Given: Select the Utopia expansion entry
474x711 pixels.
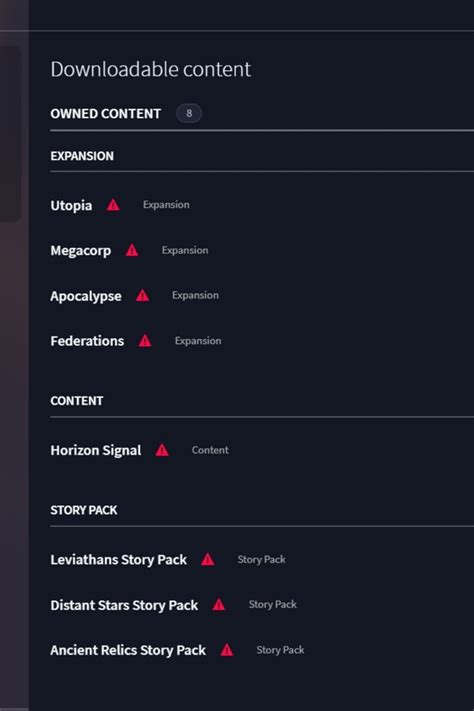Looking at the screenshot, I should click(71, 205).
